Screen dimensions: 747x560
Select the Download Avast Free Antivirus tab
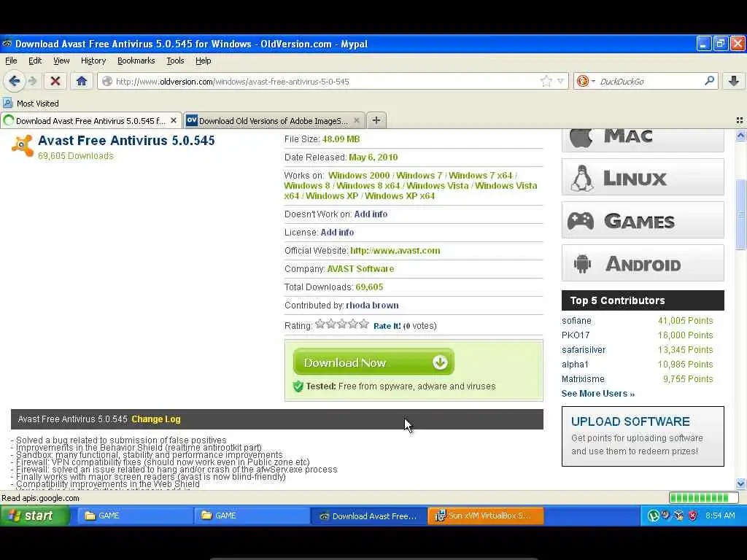pos(91,120)
